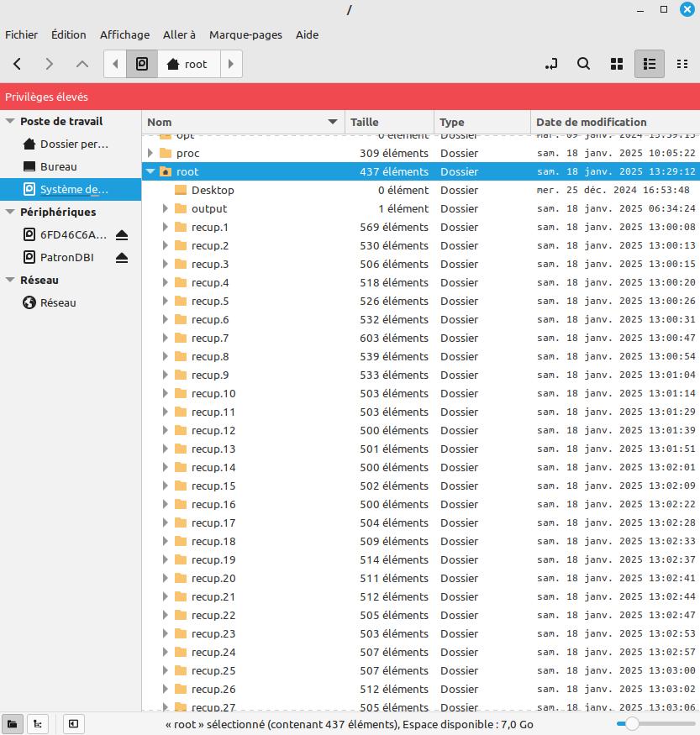Adjust the zoom slider in status bar
The image size is (700, 735).
tap(633, 723)
